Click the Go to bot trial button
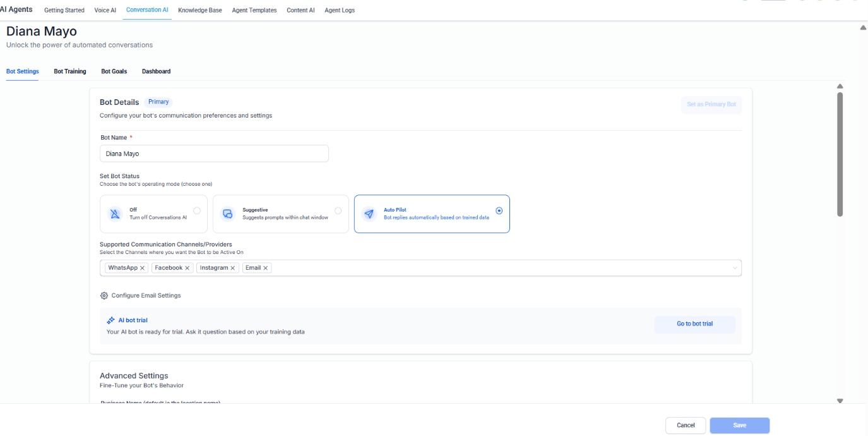Viewport: 868px width, 436px height. pyautogui.click(x=695, y=324)
